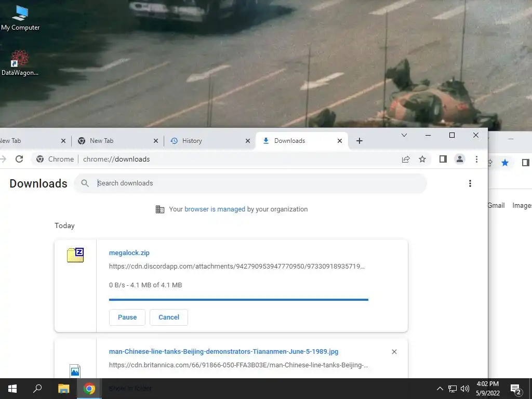Click the blue bookmark star in background window
The width and height of the screenshot is (532, 399).
[x=505, y=163]
